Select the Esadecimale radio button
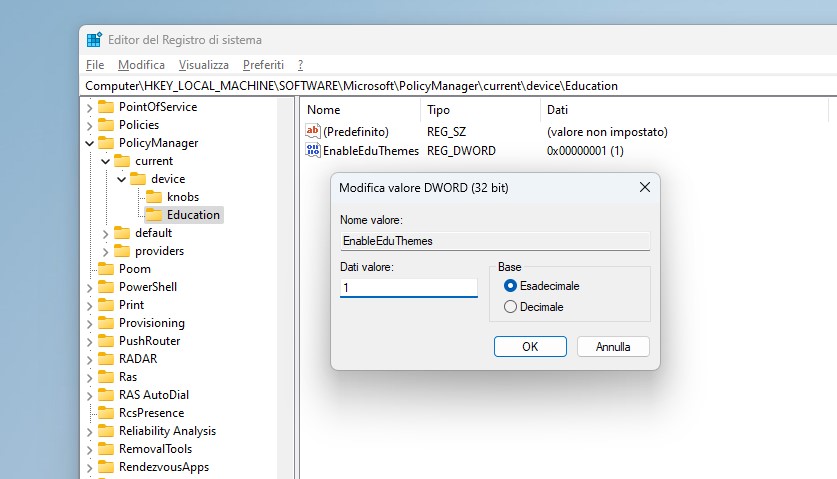This screenshot has height=479, width=837. point(510,286)
